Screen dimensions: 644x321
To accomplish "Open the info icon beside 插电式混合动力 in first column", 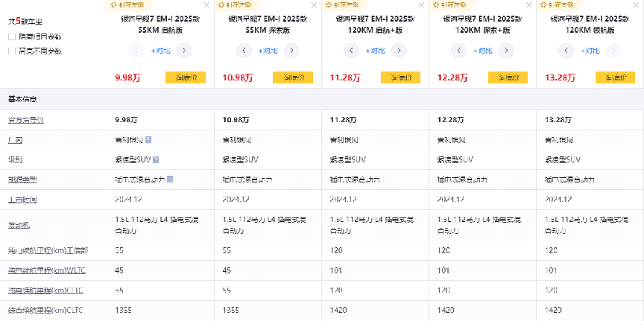I will click(x=170, y=179).
